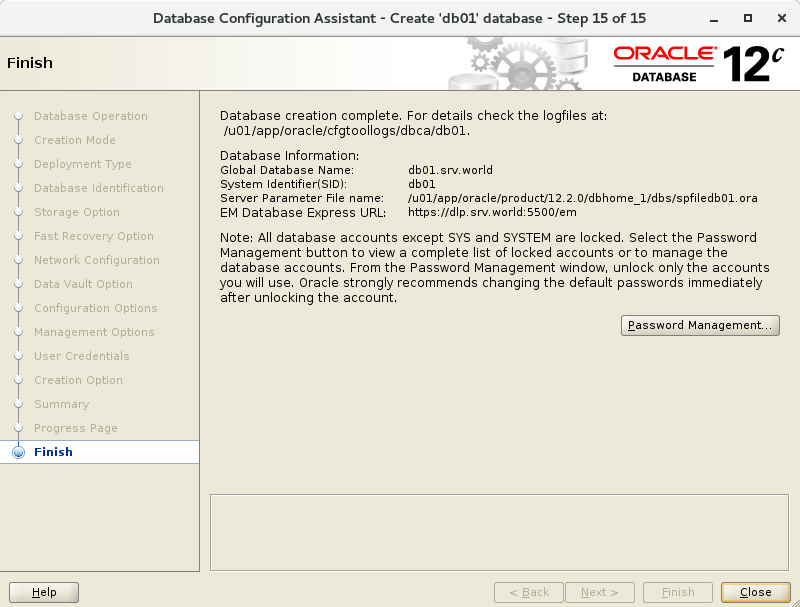800x607 pixels.
Task: Click the disabled Next button
Action: [599, 592]
